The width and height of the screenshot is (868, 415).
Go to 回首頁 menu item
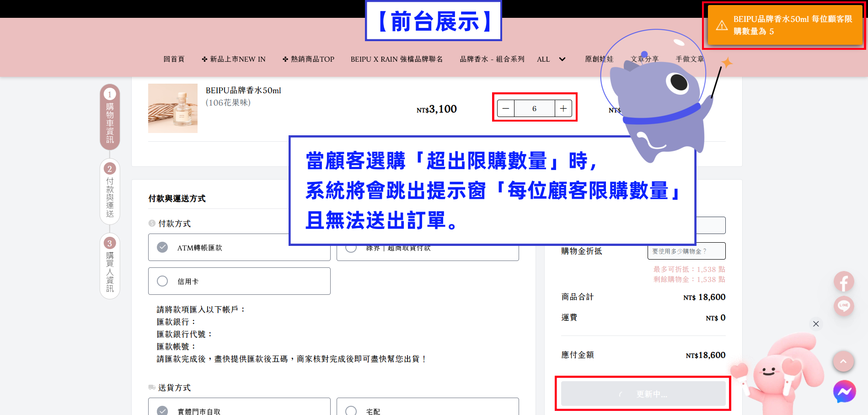(174, 59)
